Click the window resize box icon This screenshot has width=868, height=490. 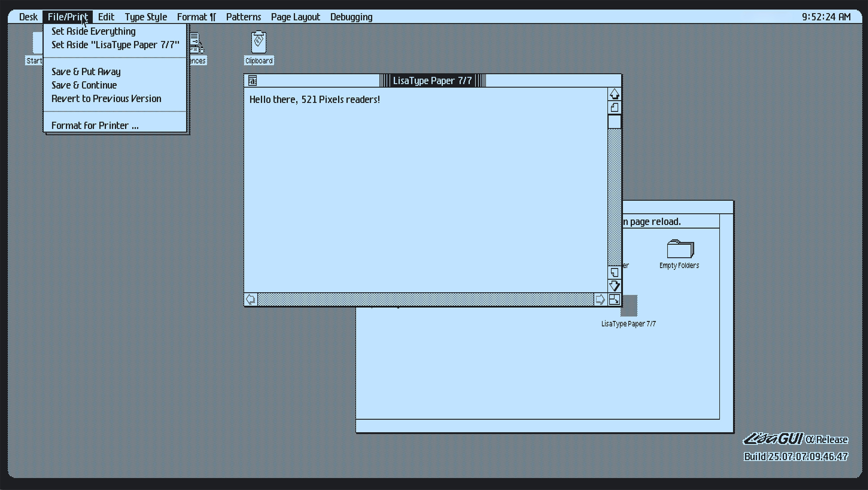[x=614, y=299]
